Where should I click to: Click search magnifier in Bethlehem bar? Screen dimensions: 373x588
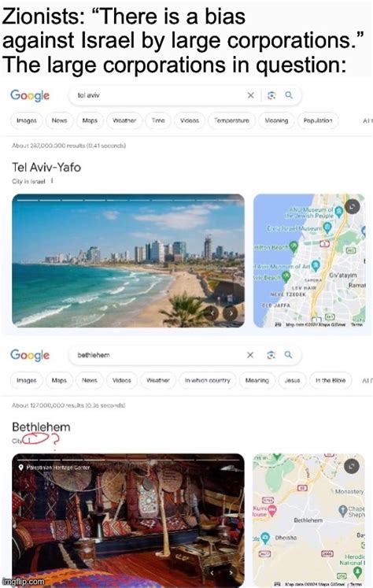288,354
